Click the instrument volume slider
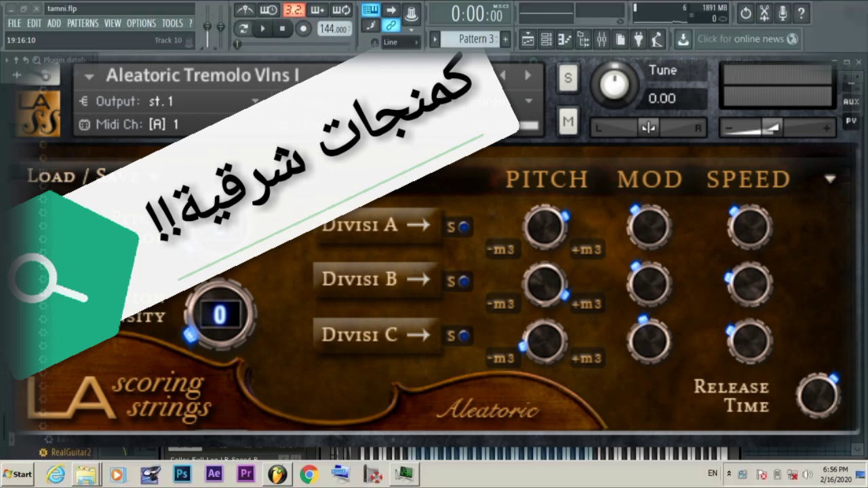Image resolution: width=868 pixels, height=488 pixels. pyautogui.click(x=777, y=128)
